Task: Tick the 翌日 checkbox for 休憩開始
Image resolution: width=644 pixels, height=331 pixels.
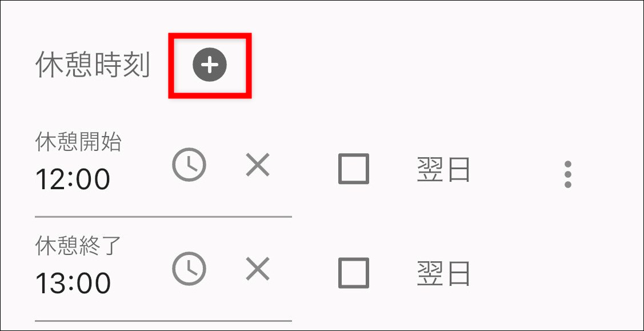Action: 354,169
